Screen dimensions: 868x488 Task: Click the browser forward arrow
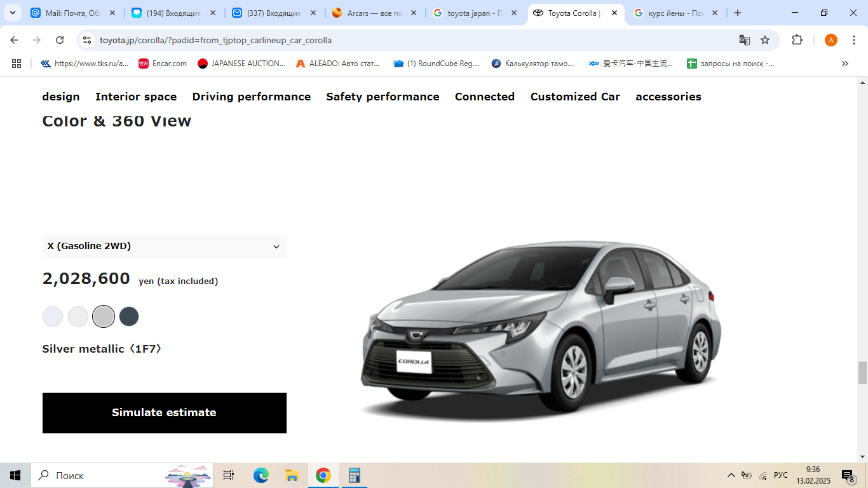pos(37,40)
